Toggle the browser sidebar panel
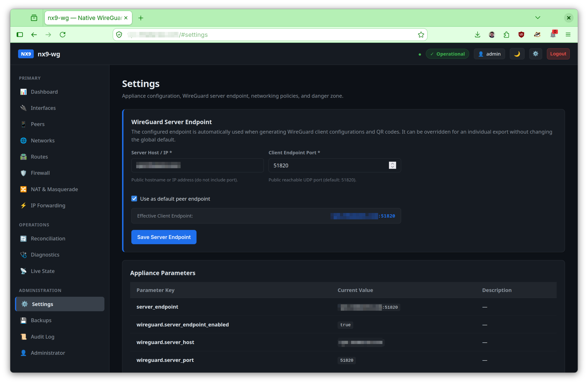 point(20,34)
